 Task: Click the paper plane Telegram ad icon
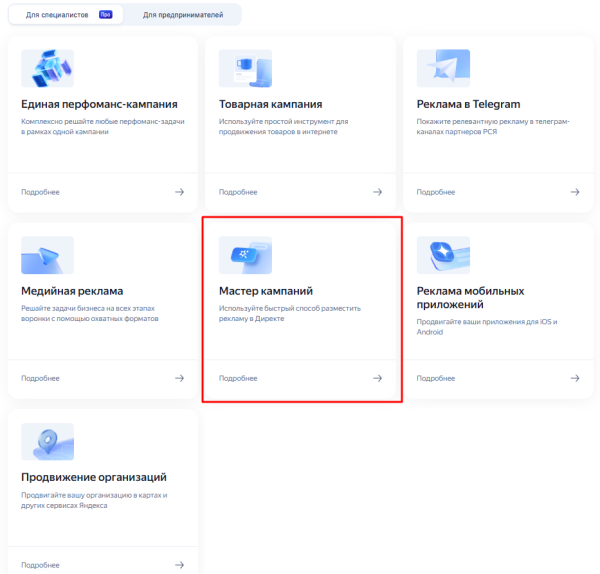pyautogui.click(x=443, y=68)
